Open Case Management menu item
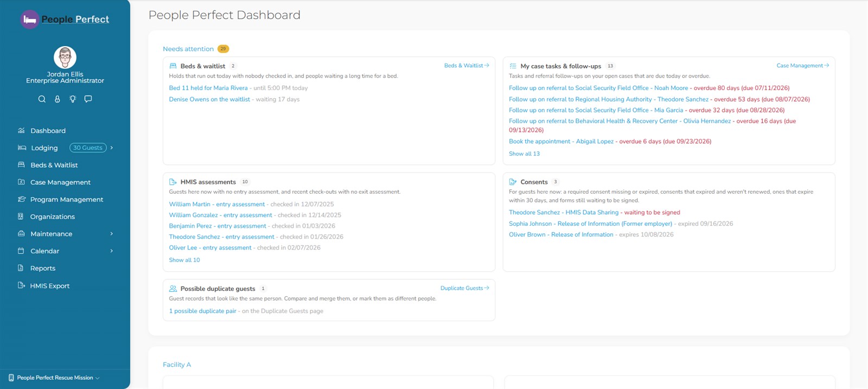This screenshot has width=868, height=389. (x=60, y=182)
